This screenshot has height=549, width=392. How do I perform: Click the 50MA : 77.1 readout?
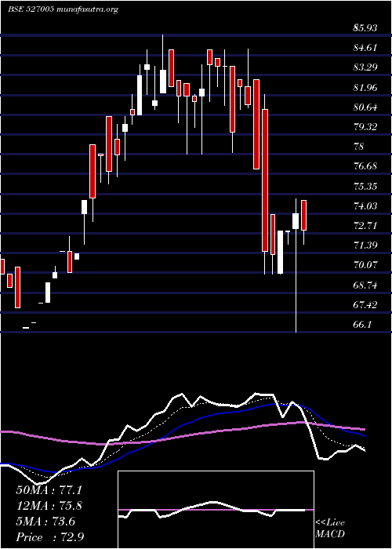(49, 489)
